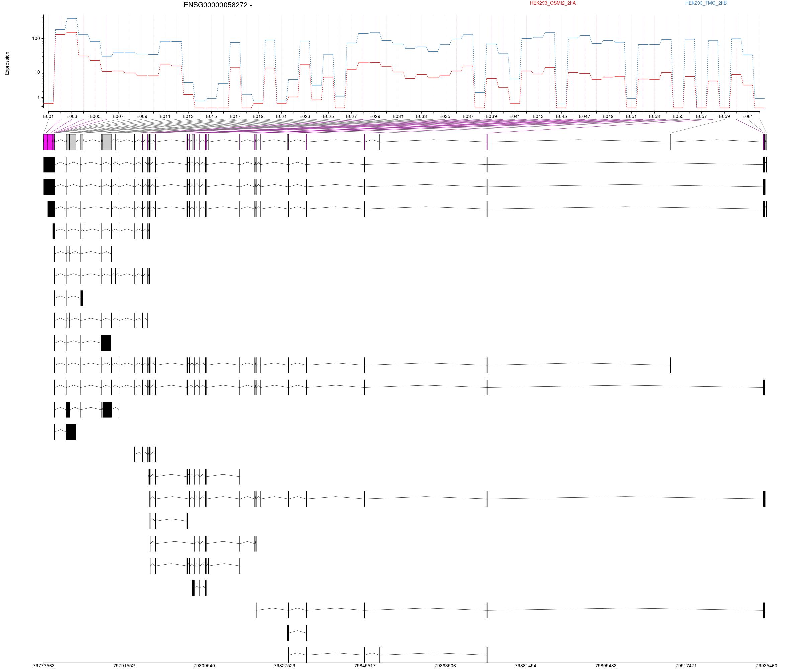
Task: Click genomic coordinate 79773563
Action: (x=43, y=666)
